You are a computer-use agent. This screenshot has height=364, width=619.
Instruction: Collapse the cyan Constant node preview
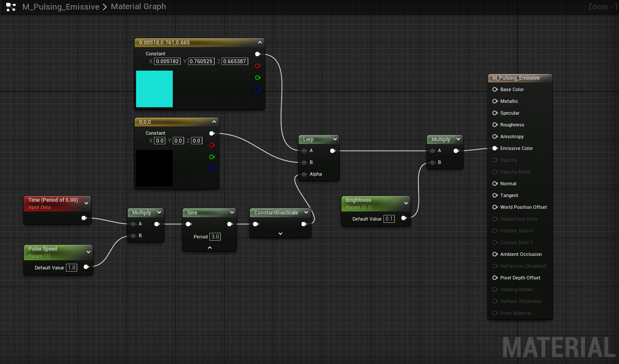(260, 43)
